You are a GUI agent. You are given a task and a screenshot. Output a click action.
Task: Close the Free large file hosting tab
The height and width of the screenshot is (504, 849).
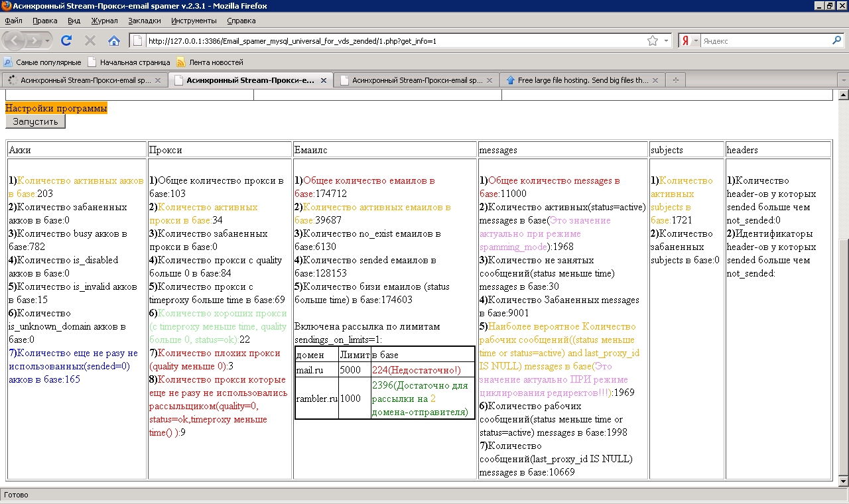(655, 80)
